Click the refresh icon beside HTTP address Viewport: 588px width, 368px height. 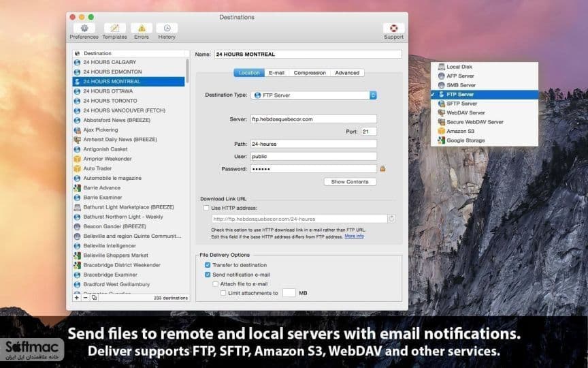392,219
